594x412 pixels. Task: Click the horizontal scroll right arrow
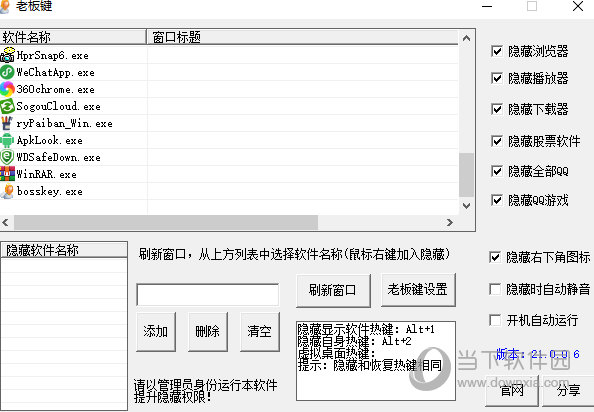click(450, 222)
